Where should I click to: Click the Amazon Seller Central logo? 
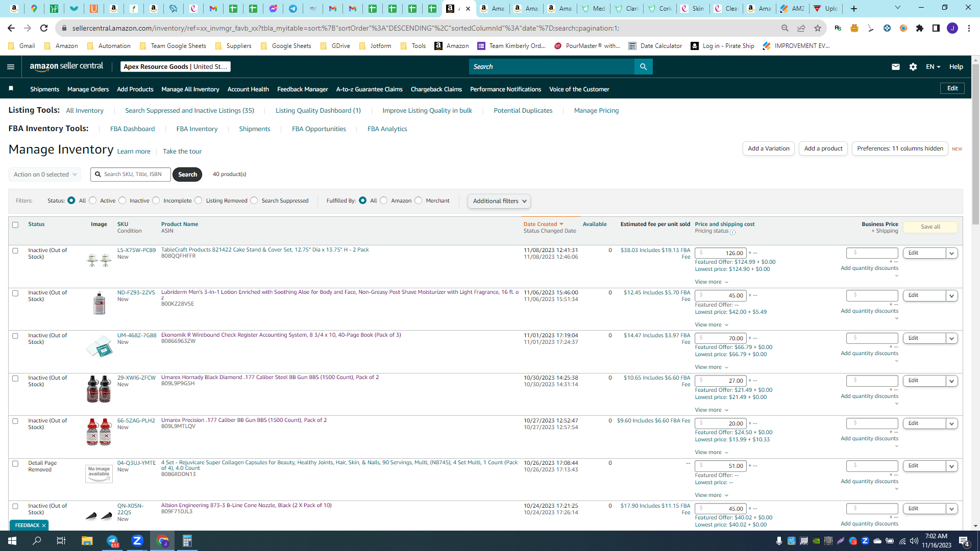click(x=66, y=66)
